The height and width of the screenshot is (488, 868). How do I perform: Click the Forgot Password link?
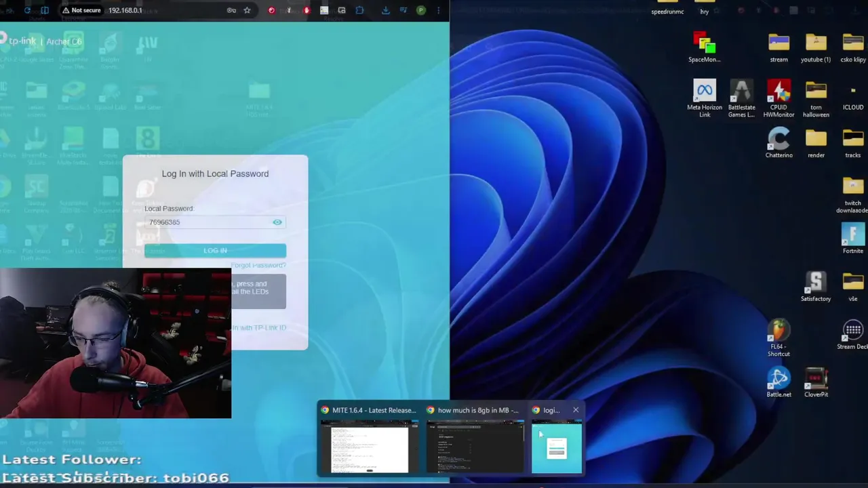pyautogui.click(x=258, y=265)
